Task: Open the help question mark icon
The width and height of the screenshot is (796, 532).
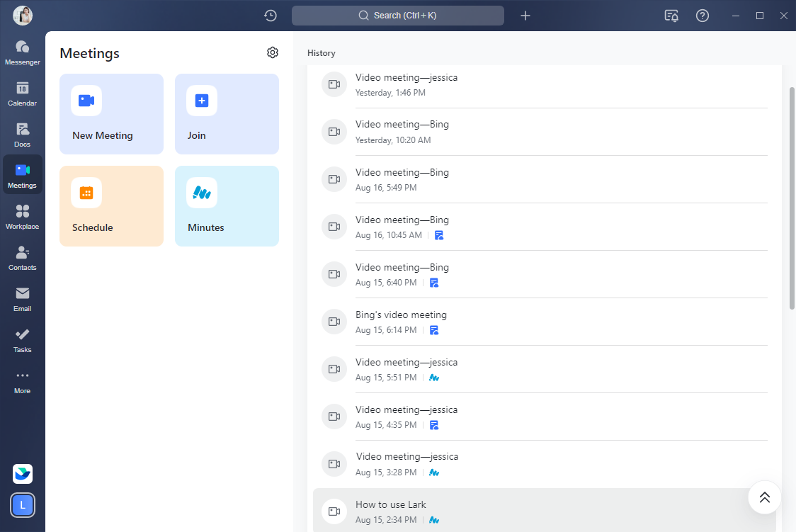Action: 703,16
